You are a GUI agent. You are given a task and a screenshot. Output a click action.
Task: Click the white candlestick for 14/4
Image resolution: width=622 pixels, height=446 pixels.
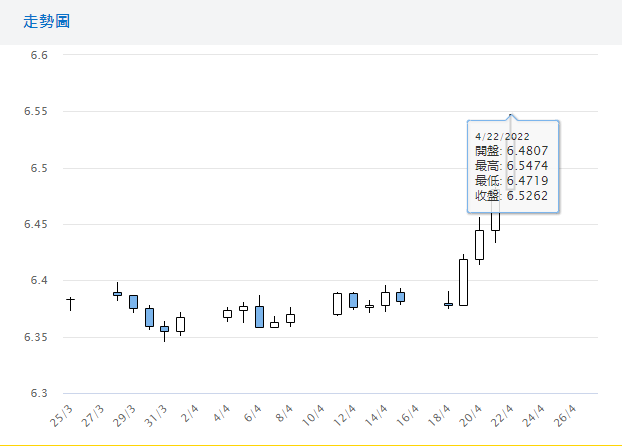point(385,298)
